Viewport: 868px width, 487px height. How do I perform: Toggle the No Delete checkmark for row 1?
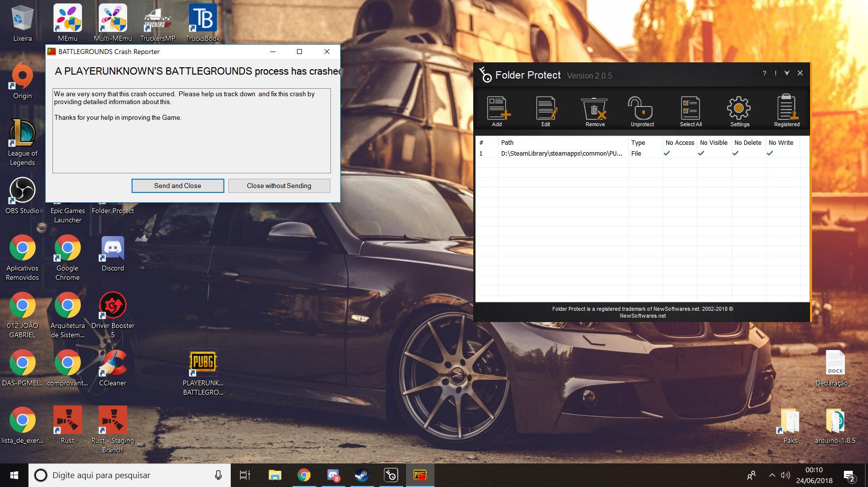(735, 153)
